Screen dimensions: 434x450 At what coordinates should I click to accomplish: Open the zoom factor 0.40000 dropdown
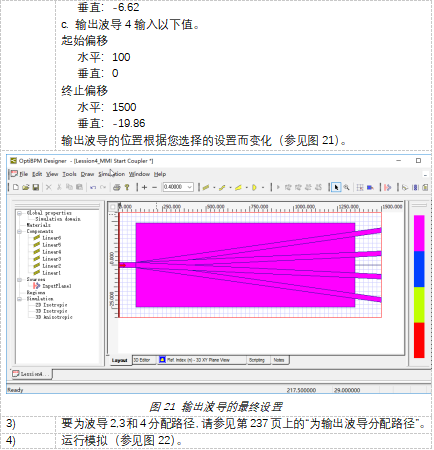click(x=190, y=187)
